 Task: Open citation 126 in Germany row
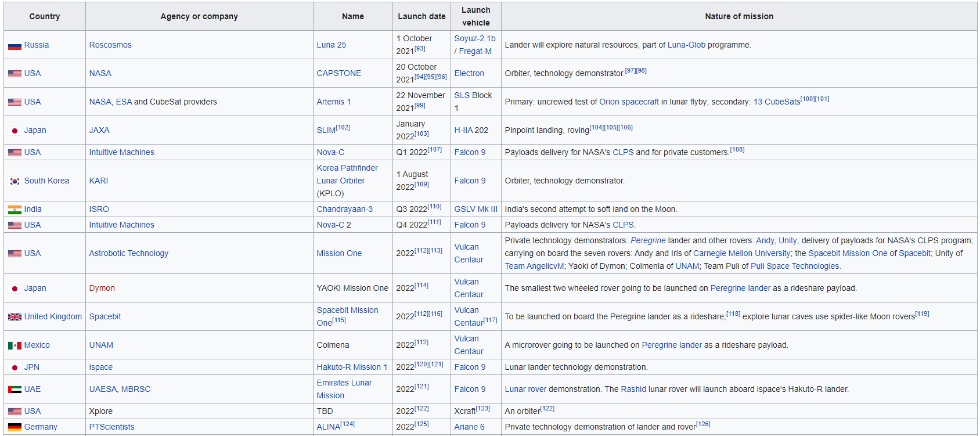pyautogui.click(x=703, y=424)
